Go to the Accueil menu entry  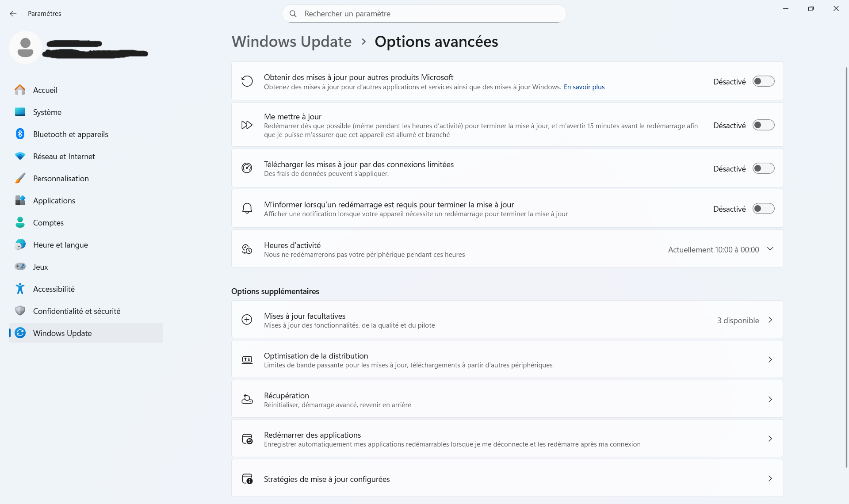[45, 90]
